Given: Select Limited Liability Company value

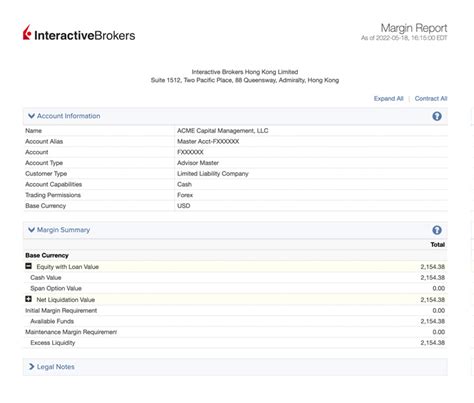Looking at the screenshot, I should [x=213, y=174].
